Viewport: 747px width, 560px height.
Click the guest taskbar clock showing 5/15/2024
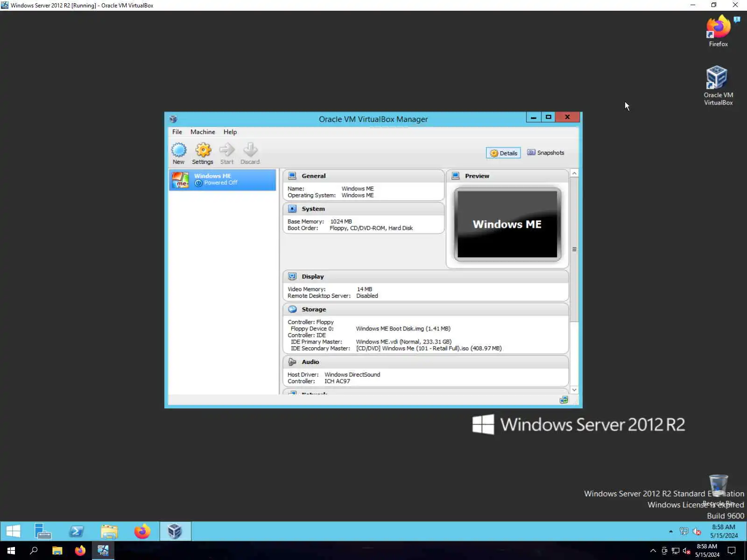point(724,531)
